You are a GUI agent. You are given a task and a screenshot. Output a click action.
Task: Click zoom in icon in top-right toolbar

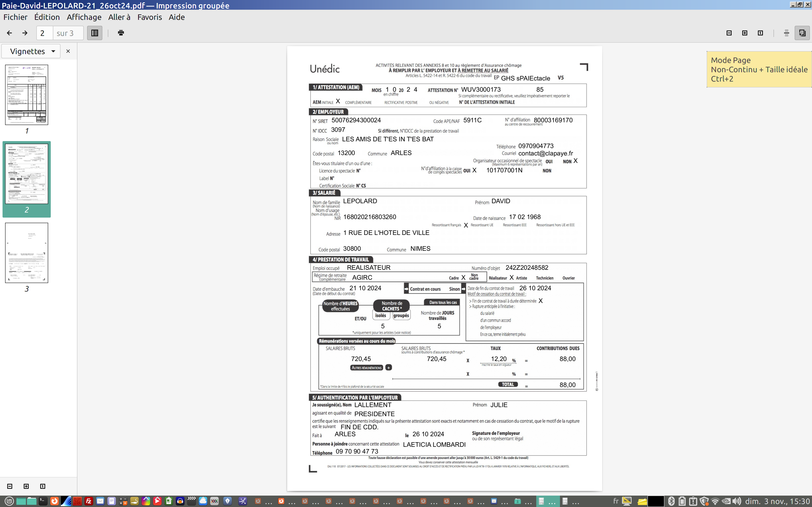point(745,33)
